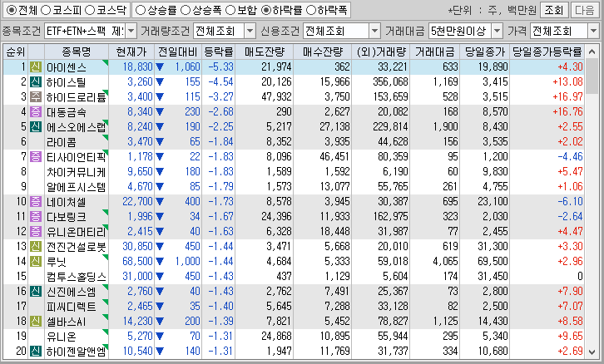Click the -6.10 value for 네이처셀
This screenshot has width=604, height=364.
coord(570,201)
